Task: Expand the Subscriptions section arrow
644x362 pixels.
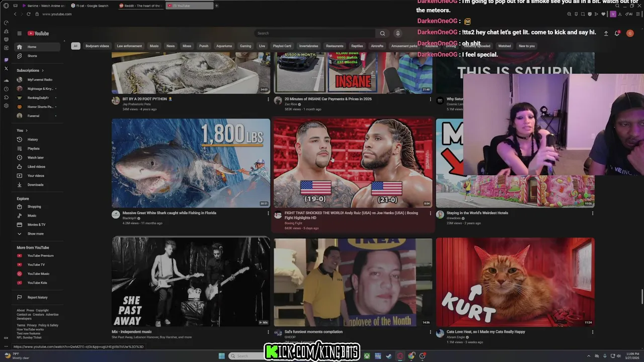Action: point(43,70)
